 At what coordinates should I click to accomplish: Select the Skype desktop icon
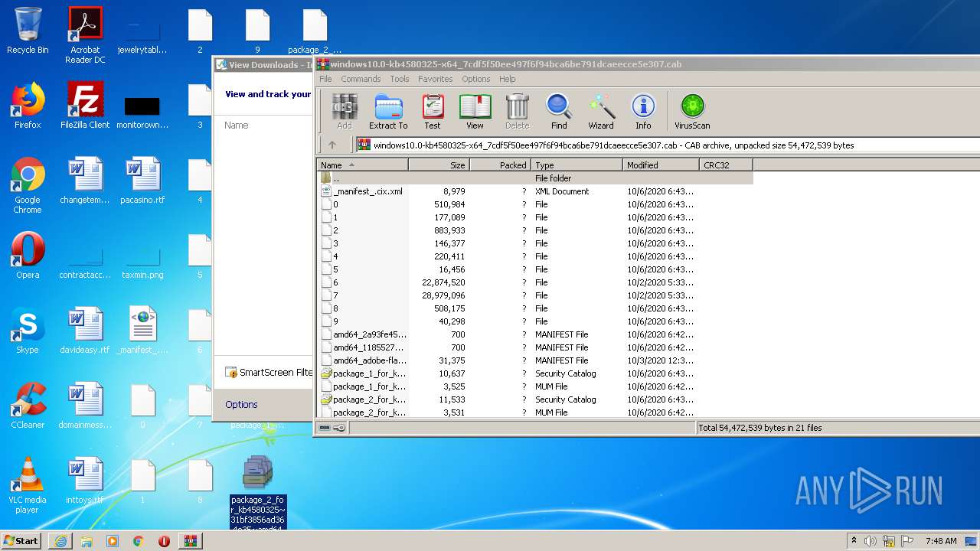(x=28, y=331)
